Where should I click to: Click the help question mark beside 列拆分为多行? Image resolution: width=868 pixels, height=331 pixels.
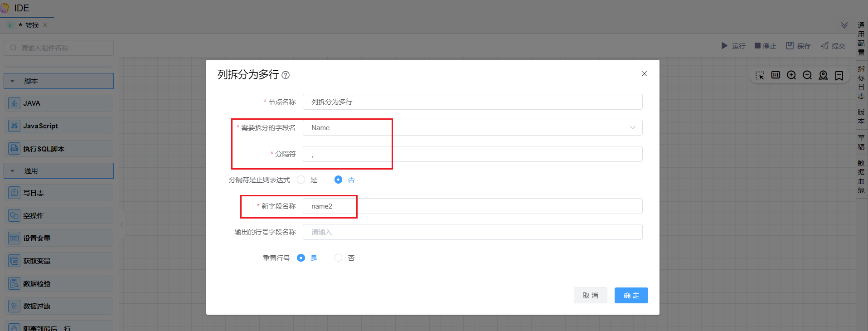pos(286,75)
